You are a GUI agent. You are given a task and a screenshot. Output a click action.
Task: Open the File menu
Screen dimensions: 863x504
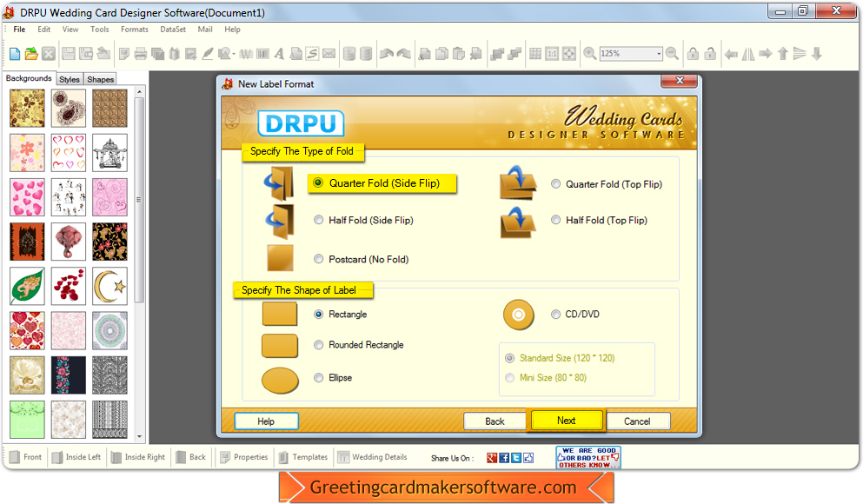[19, 30]
